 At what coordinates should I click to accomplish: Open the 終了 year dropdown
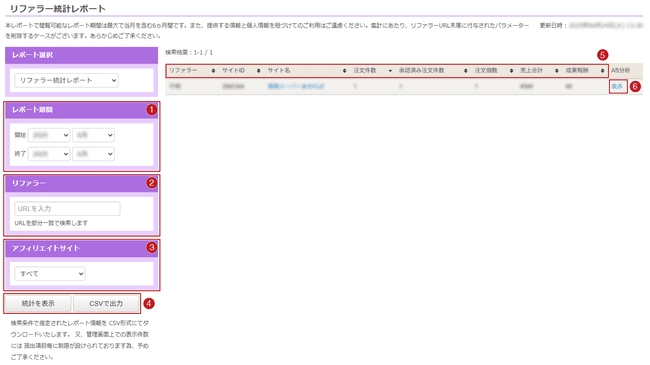(x=49, y=154)
